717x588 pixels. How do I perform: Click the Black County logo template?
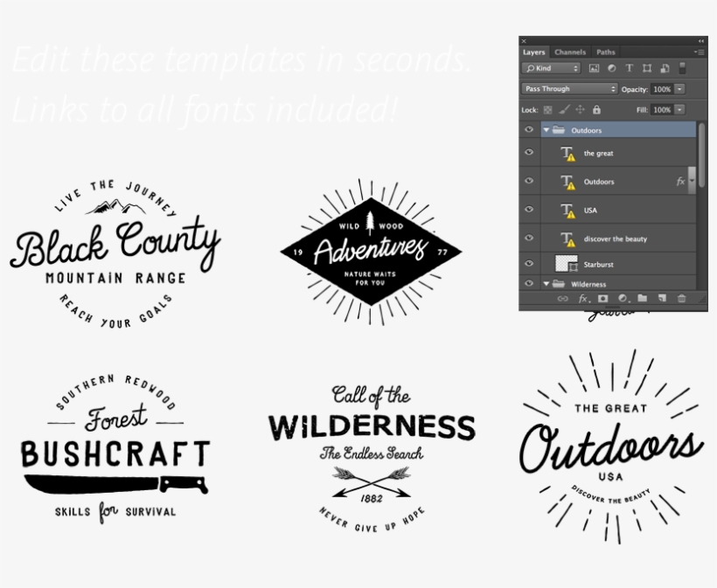click(115, 253)
